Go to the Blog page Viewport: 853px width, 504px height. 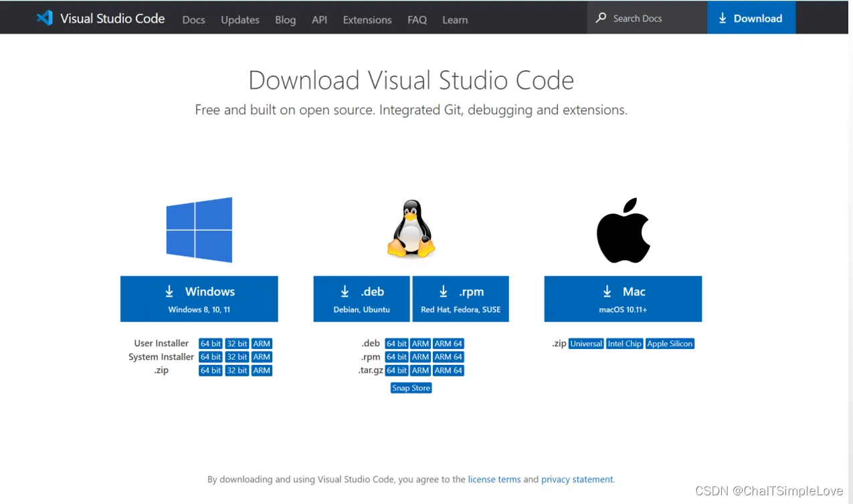(x=285, y=19)
